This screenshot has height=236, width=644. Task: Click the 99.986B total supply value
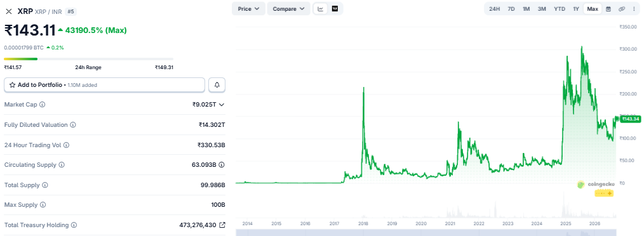pyautogui.click(x=213, y=185)
